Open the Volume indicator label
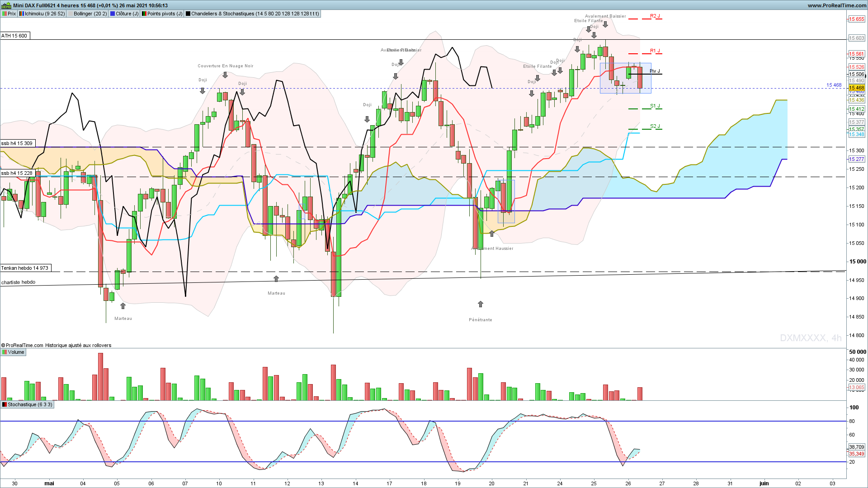 16,352
